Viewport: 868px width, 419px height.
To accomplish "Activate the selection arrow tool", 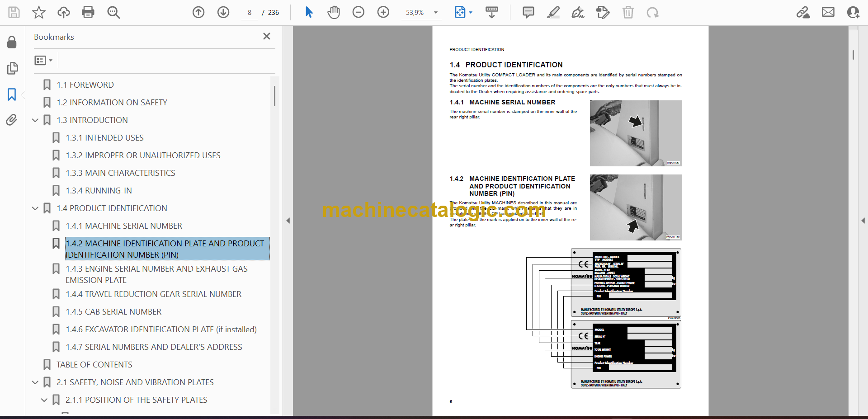I will (309, 12).
